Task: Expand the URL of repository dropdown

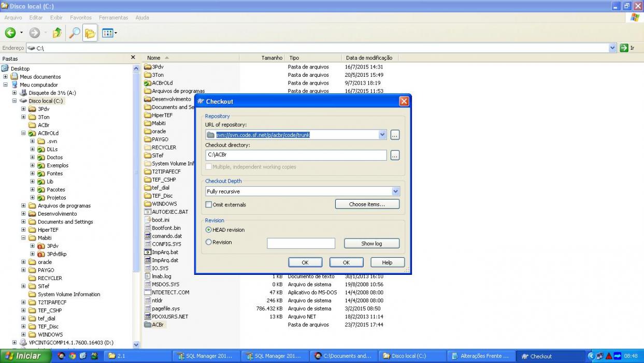Action: [383, 135]
